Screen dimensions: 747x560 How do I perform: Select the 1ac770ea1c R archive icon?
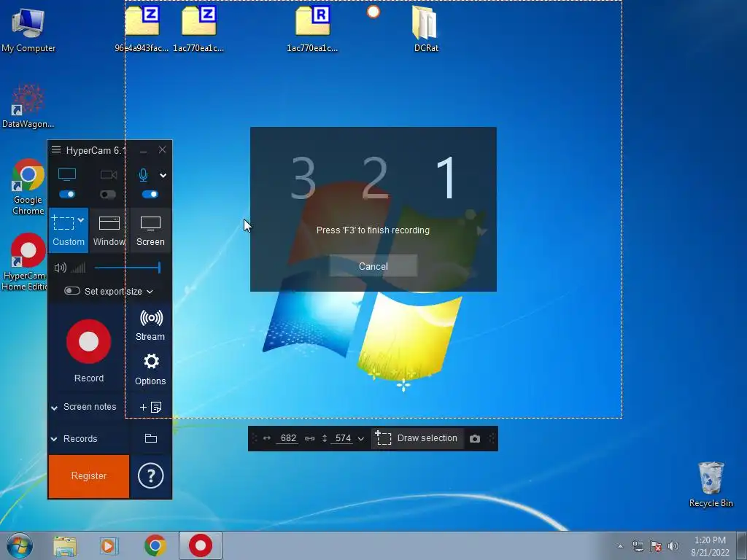tap(312, 28)
